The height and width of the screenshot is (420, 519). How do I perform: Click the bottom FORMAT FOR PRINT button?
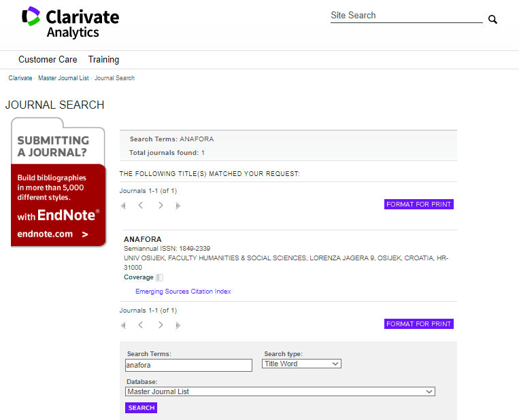point(419,324)
